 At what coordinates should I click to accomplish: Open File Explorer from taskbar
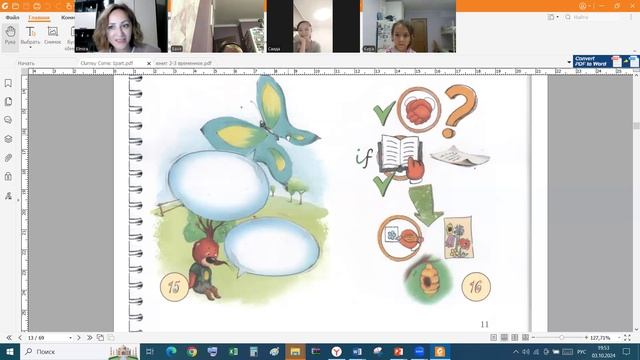(x=295, y=351)
